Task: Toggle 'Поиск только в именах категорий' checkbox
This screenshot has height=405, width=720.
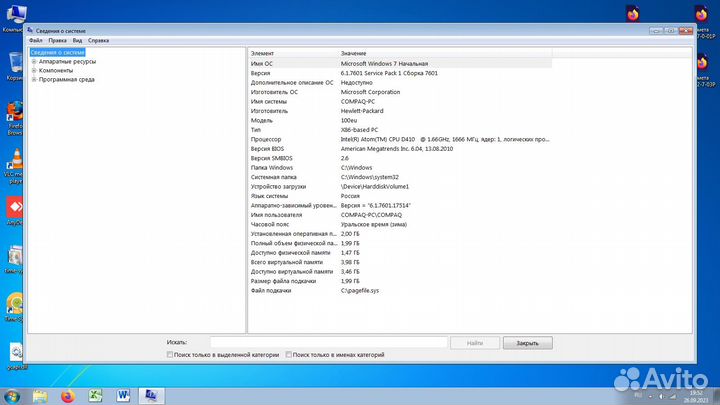Action: point(289,354)
